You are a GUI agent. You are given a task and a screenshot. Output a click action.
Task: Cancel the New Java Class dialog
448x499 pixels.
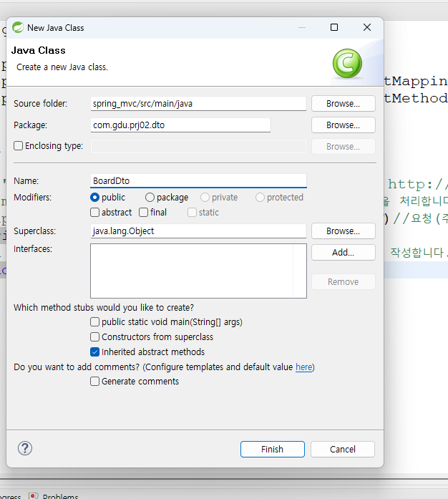coord(343,450)
